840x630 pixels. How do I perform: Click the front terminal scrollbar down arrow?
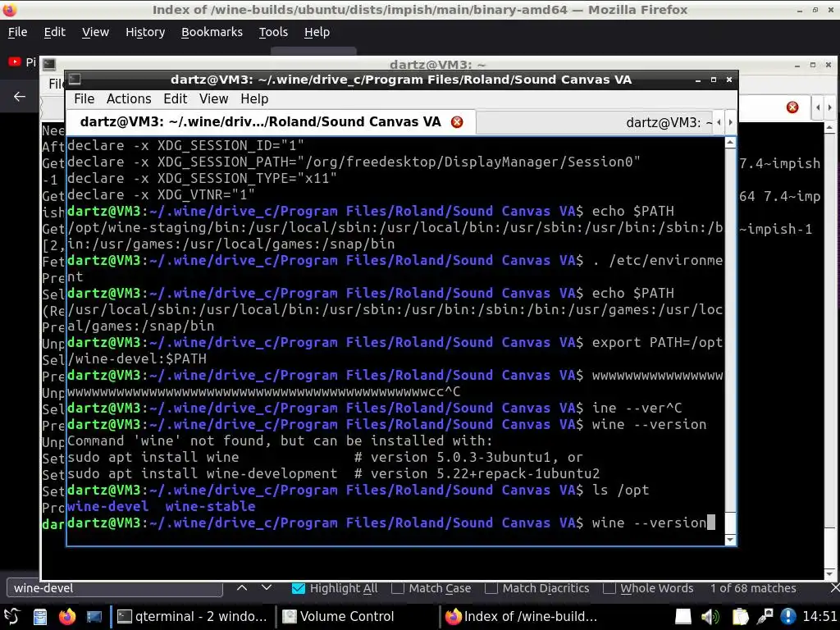click(x=730, y=540)
